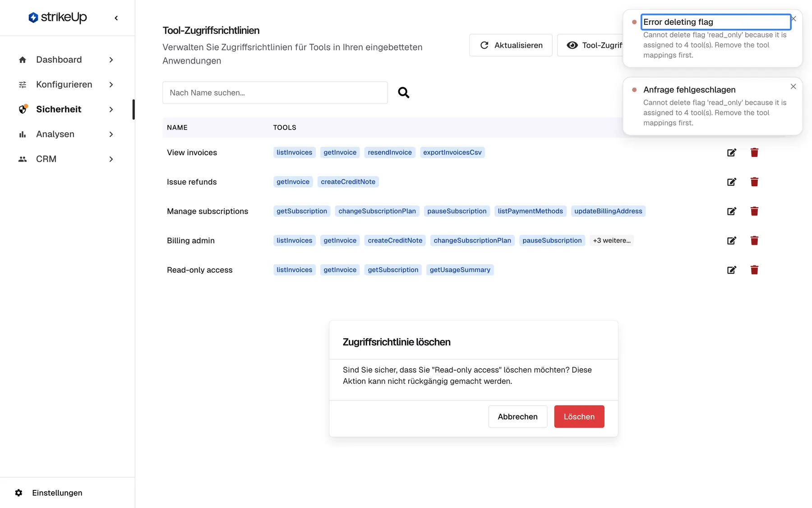This screenshot has height=508, width=812.
Task: Click getUsageSummary tag
Action: [x=460, y=270]
